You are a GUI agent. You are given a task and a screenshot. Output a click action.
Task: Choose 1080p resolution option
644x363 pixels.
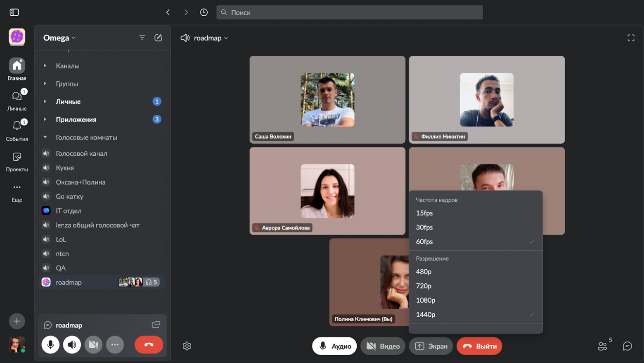pos(426,300)
